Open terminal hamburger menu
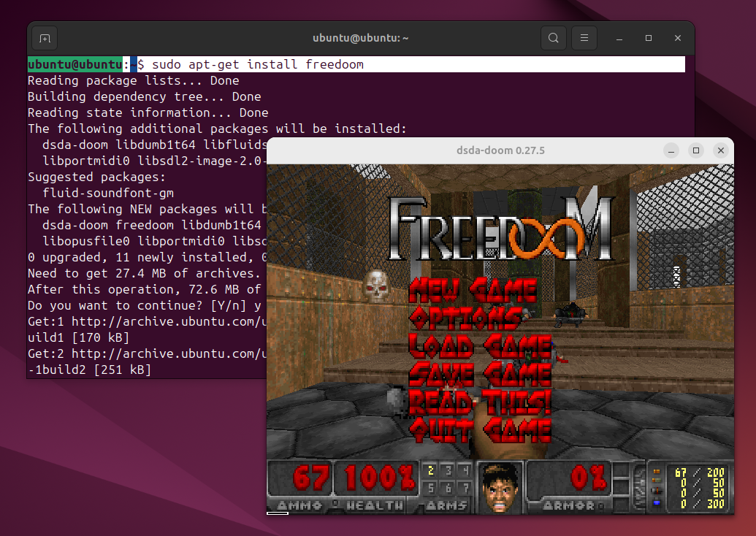Screen dimensions: 756x536 coord(584,38)
